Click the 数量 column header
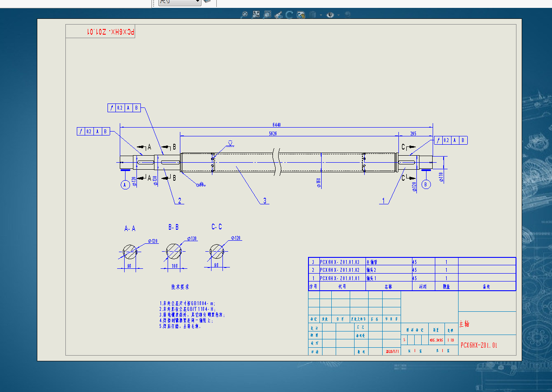552x392 pixels. 446,286
